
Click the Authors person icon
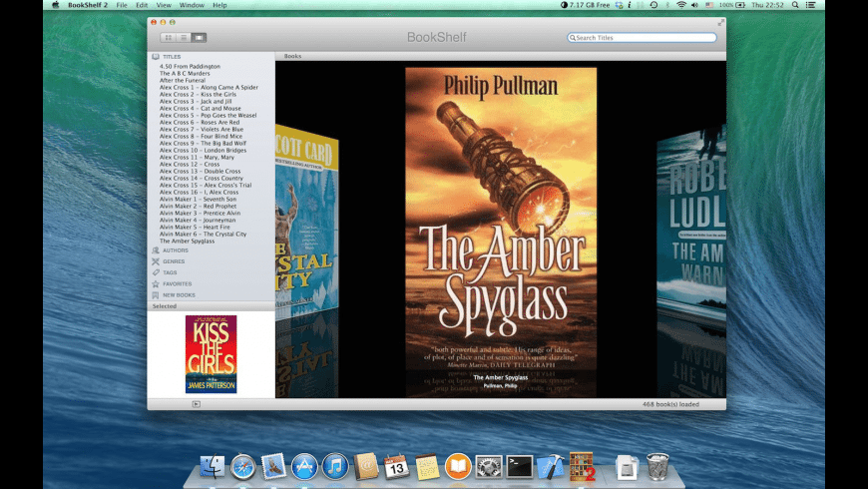(x=156, y=250)
